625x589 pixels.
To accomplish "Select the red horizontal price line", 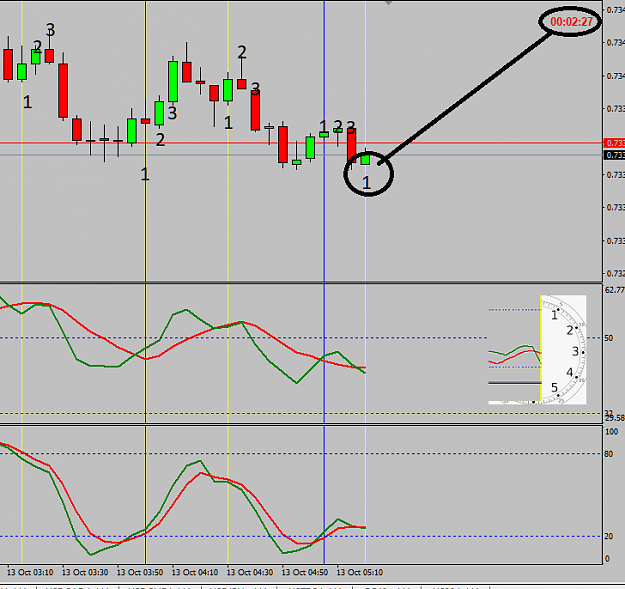I will coord(301,143).
